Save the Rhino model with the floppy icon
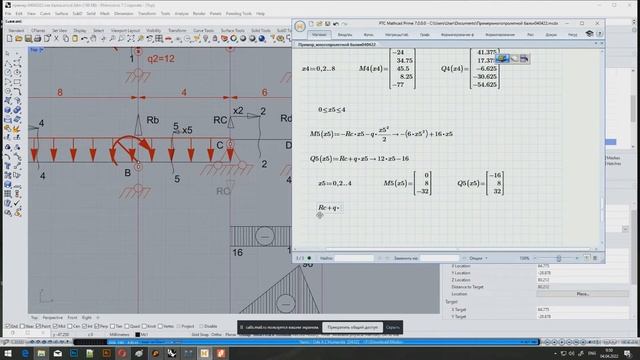640x360 pixels. click(28, 39)
